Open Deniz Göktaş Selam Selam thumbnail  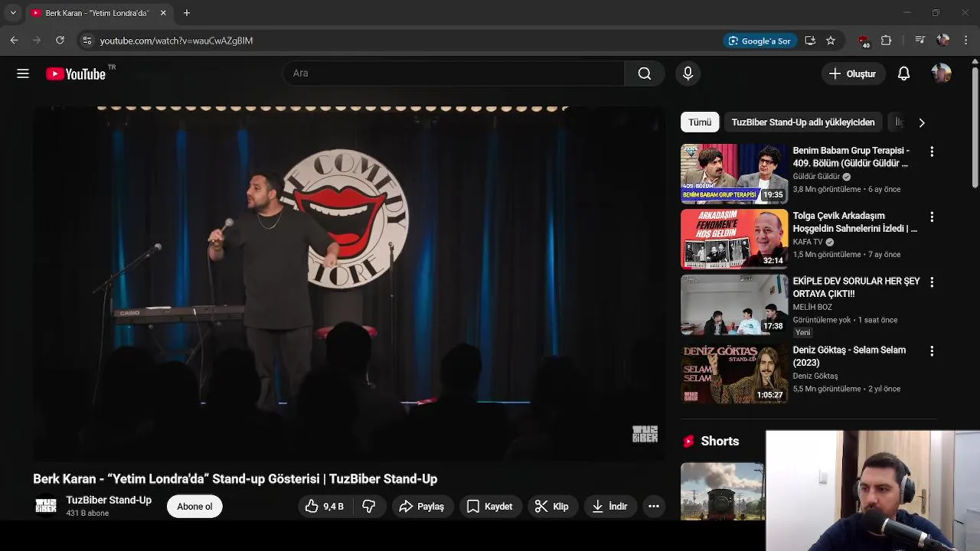pos(734,373)
